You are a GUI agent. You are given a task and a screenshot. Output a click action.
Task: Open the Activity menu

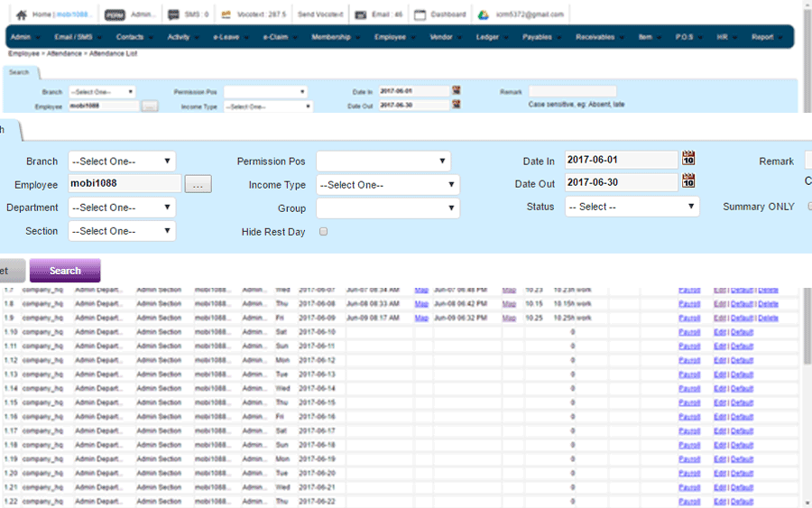(183, 37)
